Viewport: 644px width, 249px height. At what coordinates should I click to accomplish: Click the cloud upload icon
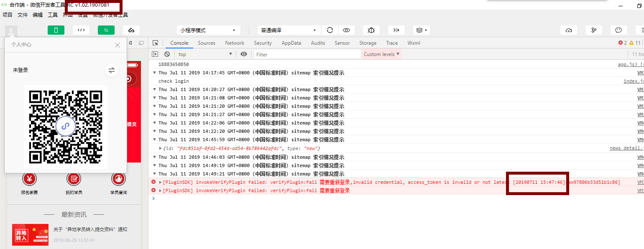pyautogui.click(x=568, y=30)
